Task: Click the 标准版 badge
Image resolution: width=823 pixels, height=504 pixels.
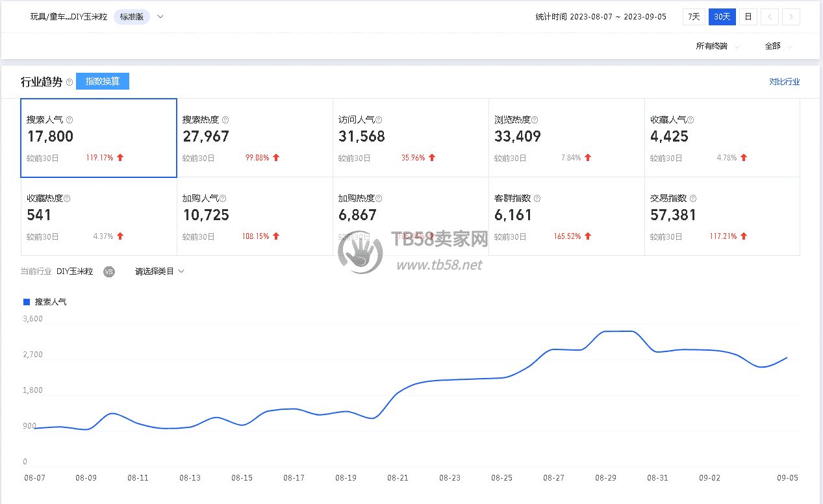Action: click(132, 17)
